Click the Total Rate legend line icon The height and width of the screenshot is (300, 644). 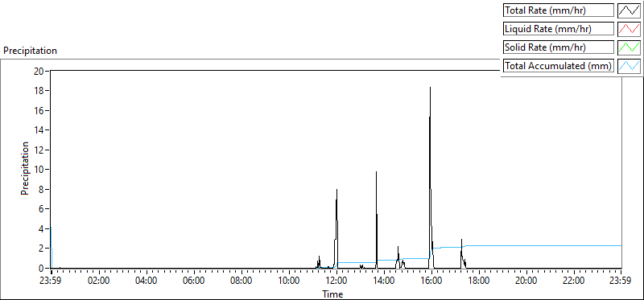(x=630, y=10)
